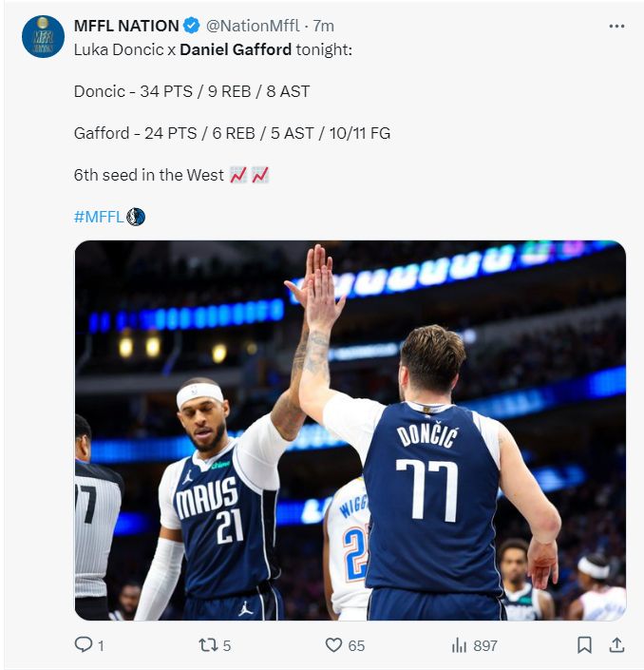Click the retweet arrows icon
This screenshot has height=670, width=644.
pos(208,644)
